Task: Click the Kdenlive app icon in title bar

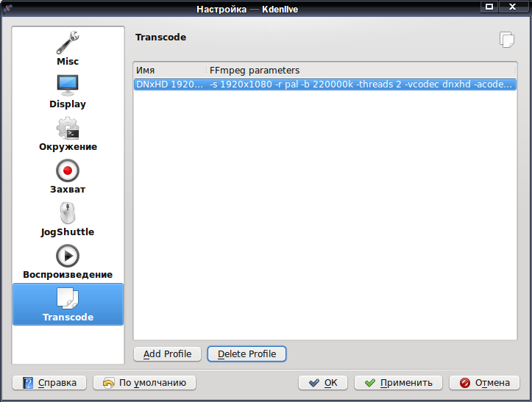Action: [7, 9]
